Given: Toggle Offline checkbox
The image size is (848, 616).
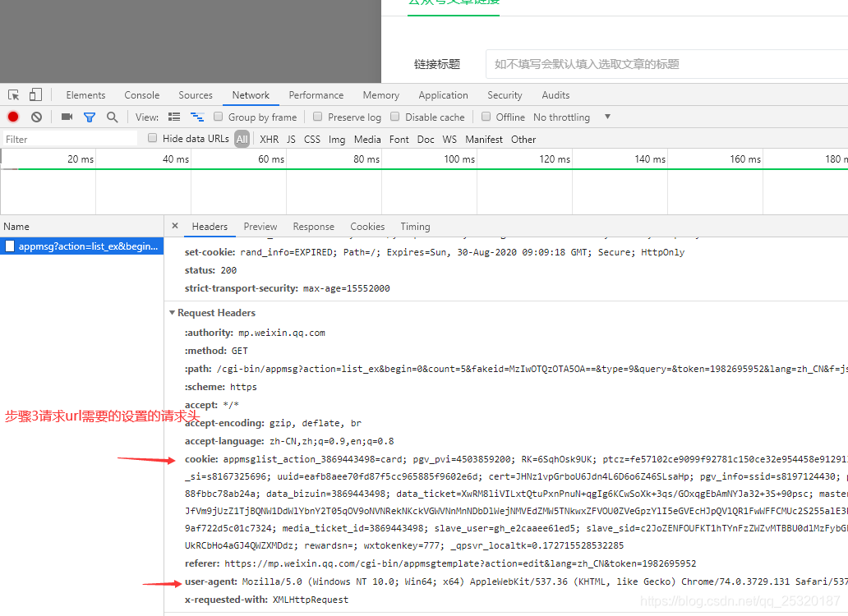Looking at the screenshot, I should click(x=486, y=117).
